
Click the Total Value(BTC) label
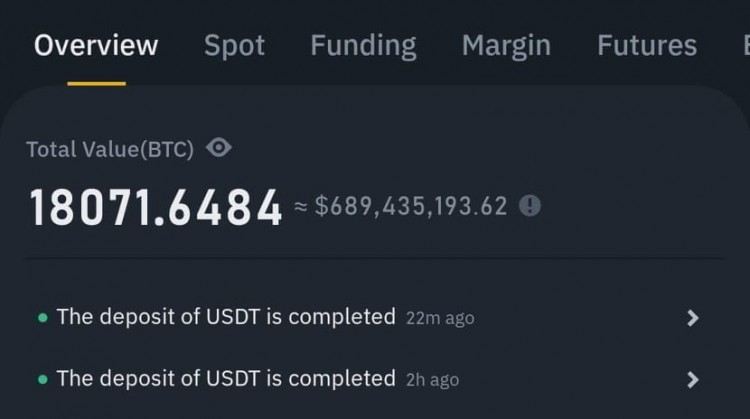pyautogui.click(x=110, y=149)
